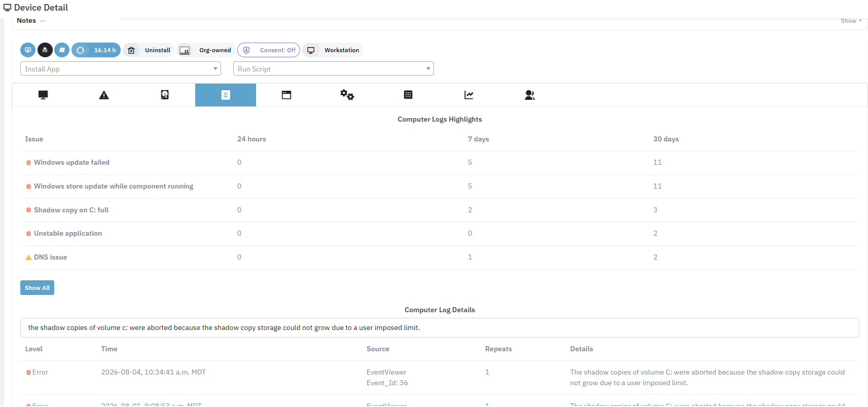This screenshot has width=868, height=407.
Task: Open the Run Script dropdown
Action: (334, 69)
